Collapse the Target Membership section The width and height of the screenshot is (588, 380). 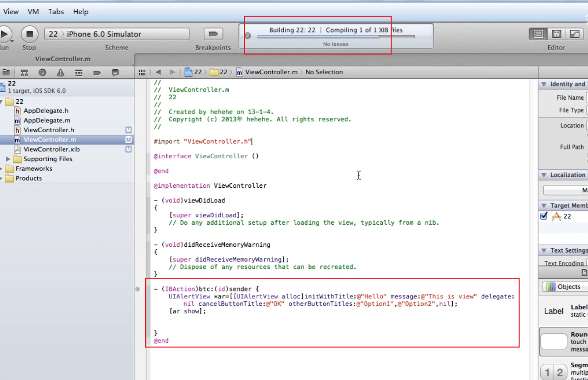(544, 205)
